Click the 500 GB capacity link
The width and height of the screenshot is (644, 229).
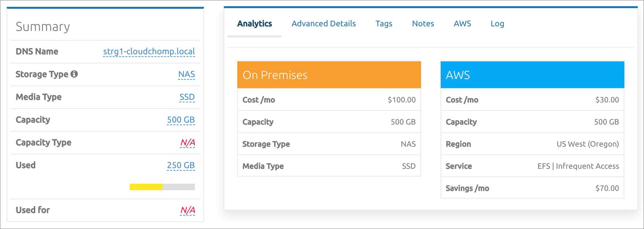click(181, 120)
